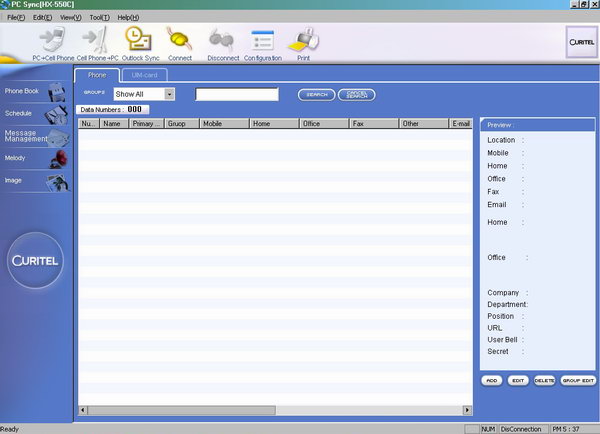Click the DisConnection status bar entry
The height and width of the screenshot is (434, 600).
tap(523, 429)
